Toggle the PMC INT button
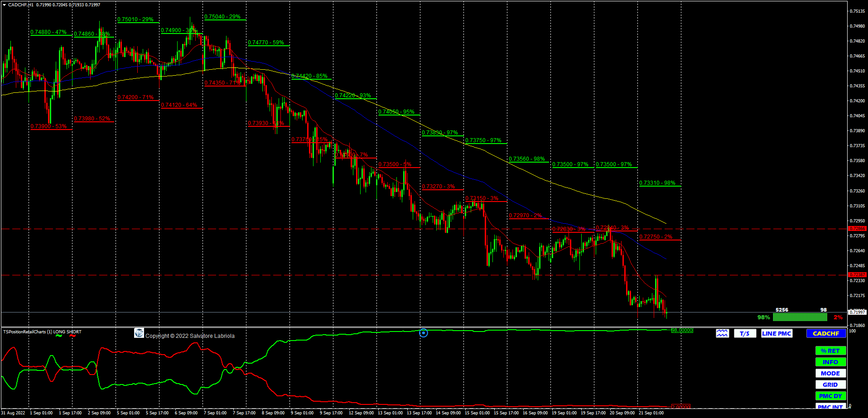The height and width of the screenshot is (418, 868). pyautogui.click(x=830, y=406)
